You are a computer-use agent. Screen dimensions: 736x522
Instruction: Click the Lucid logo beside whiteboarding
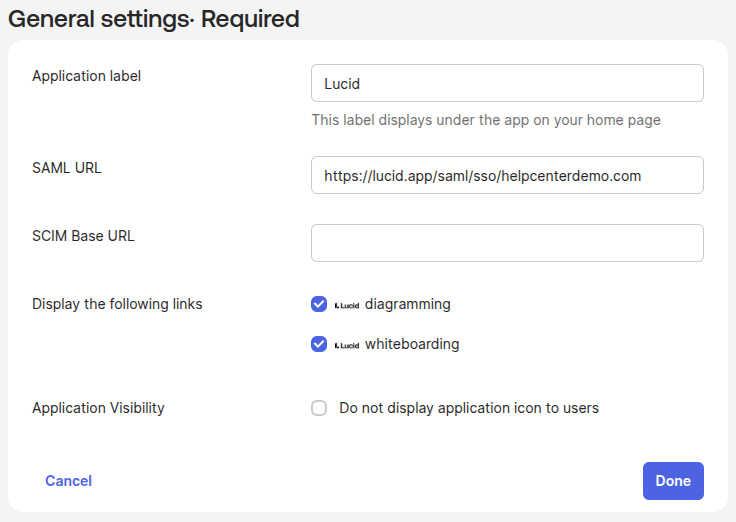click(347, 345)
